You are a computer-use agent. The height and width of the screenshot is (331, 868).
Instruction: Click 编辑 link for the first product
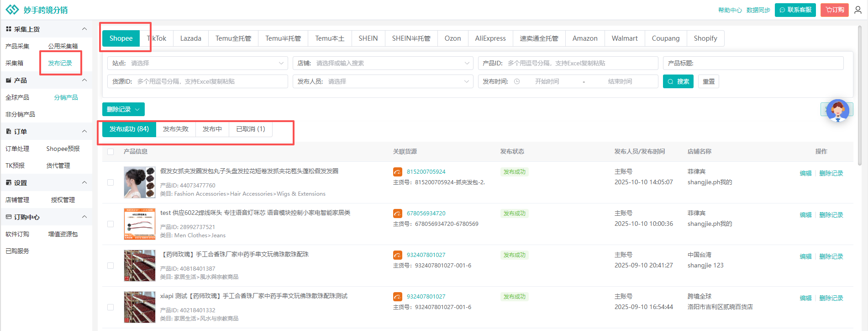(x=805, y=173)
